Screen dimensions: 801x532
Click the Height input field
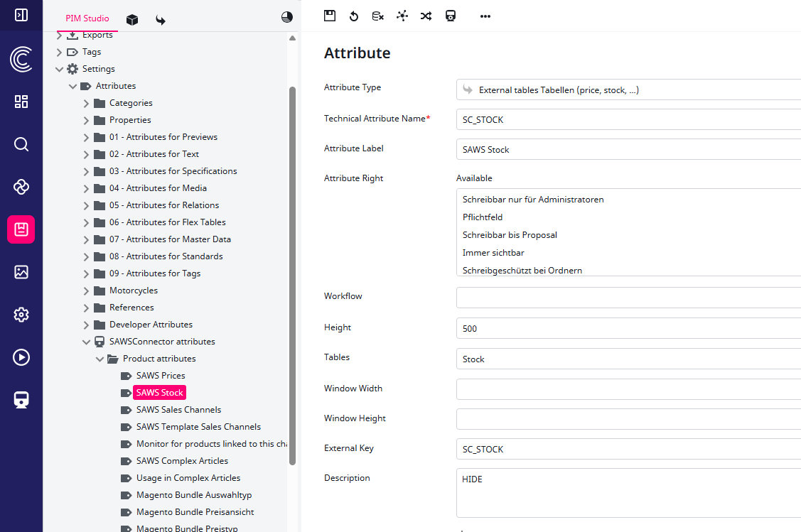pyautogui.click(x=628, y=329)
